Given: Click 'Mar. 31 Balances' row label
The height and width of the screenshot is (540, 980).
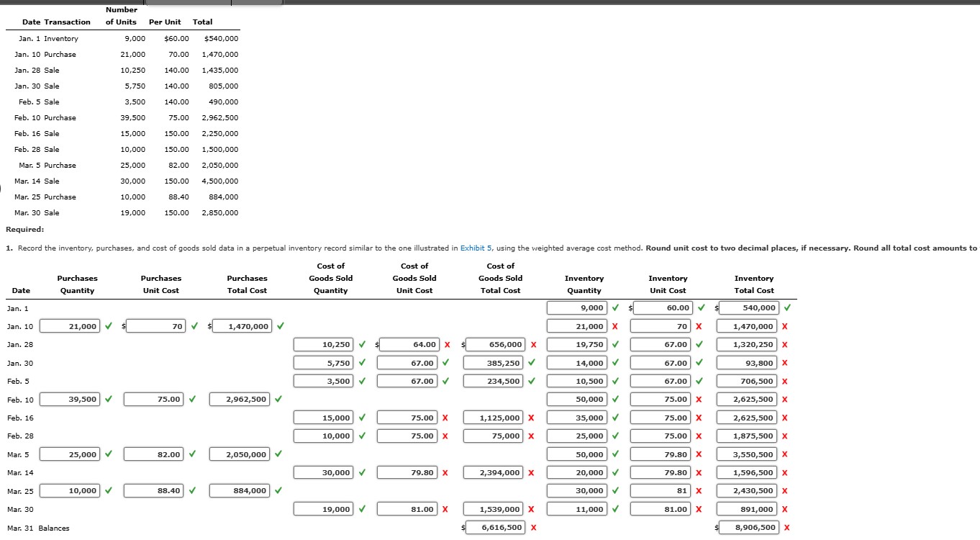Looking at the screenshot, I should click(x=38, y=528).
